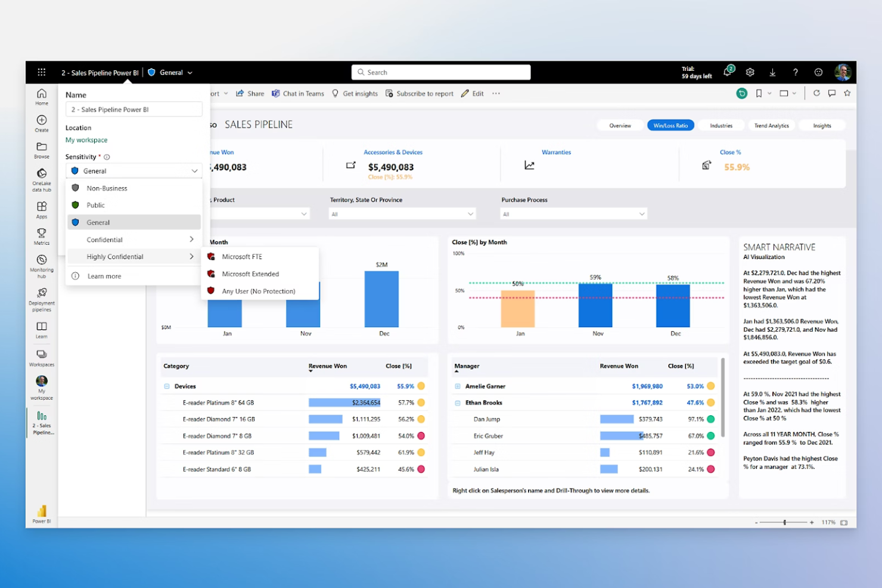
Task: Open the Territory, State Or Province filter dropdown
Action: pos(470,213)
